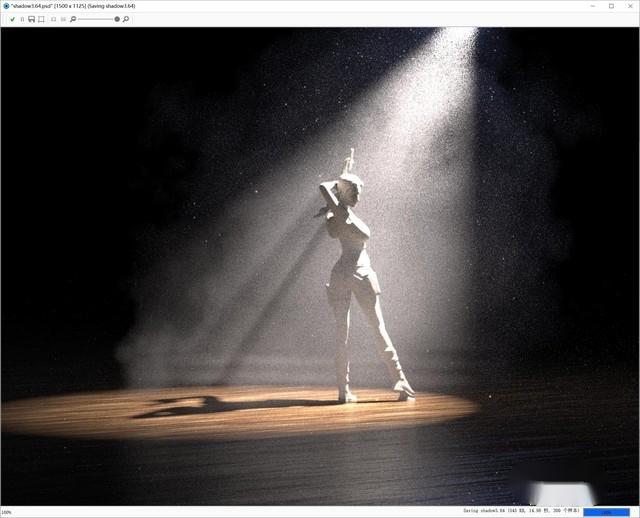Minimize the shadow3.64.psd viewer window
The image size is (640, 518).
[592, 5]
